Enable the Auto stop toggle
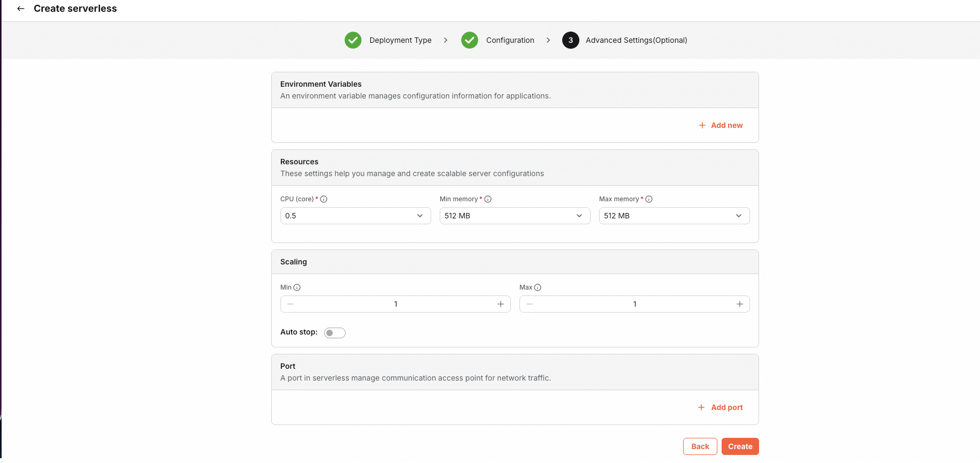This screenshot has width=980, height=463. pyautogui.click(x=335, y=333)
